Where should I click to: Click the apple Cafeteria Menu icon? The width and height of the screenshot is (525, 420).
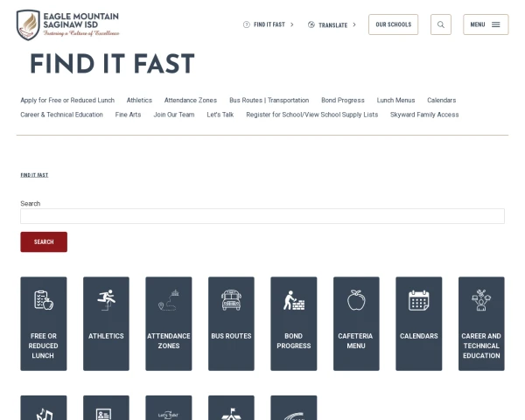(356, 300)
